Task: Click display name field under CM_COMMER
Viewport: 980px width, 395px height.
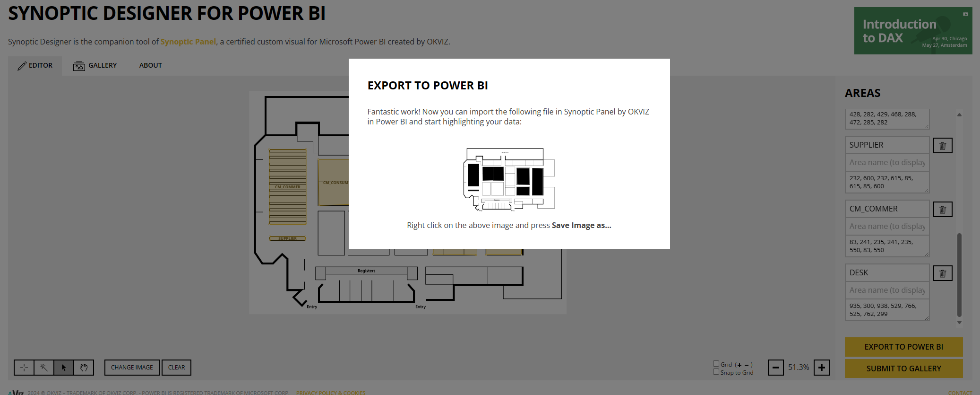Action: [x=887, y=226]
